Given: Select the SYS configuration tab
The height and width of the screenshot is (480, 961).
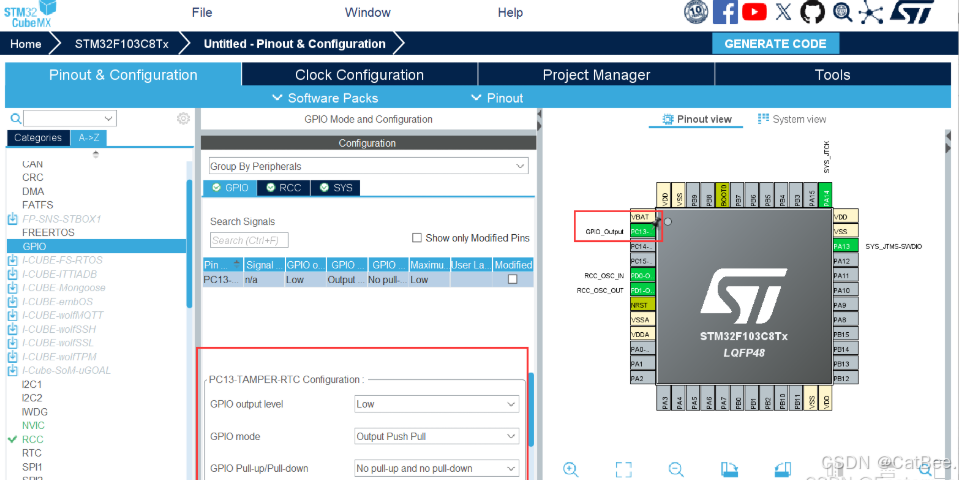Looking at the screenshot, I should pos(335,188).
